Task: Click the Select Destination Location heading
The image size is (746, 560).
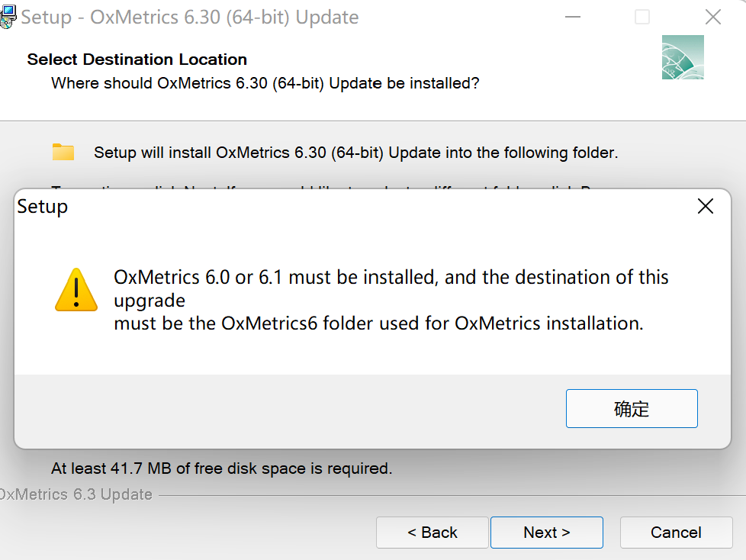Action: 137,60
